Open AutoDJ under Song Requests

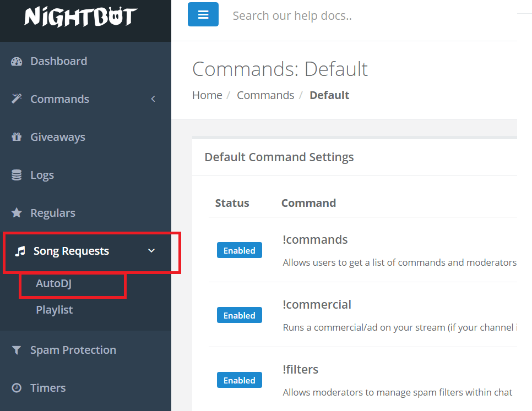coord(53,283)
